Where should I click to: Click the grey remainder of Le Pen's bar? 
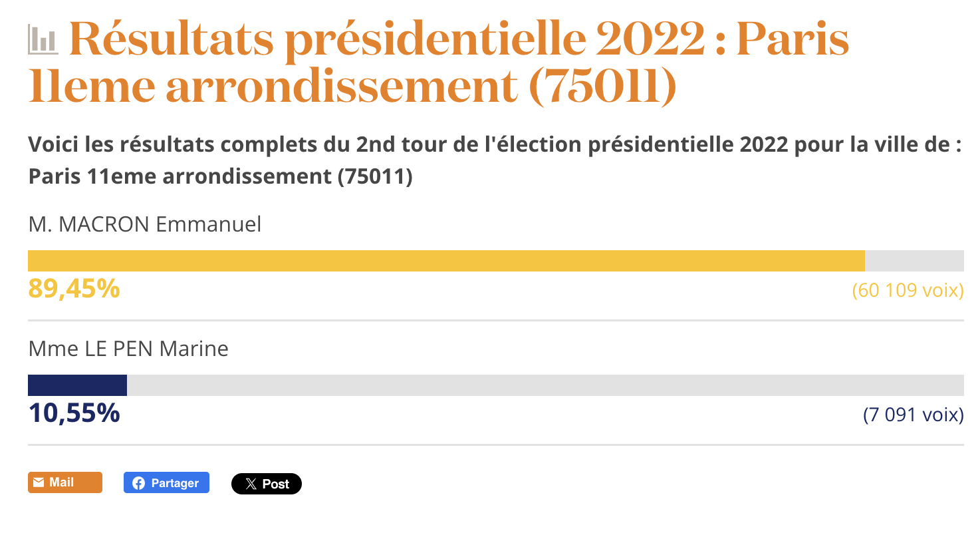point(545,385)
